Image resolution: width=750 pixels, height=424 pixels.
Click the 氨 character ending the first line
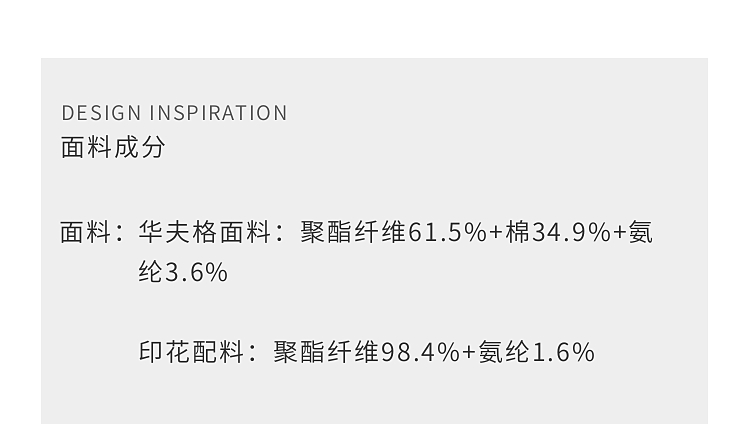tap(641, 233)
